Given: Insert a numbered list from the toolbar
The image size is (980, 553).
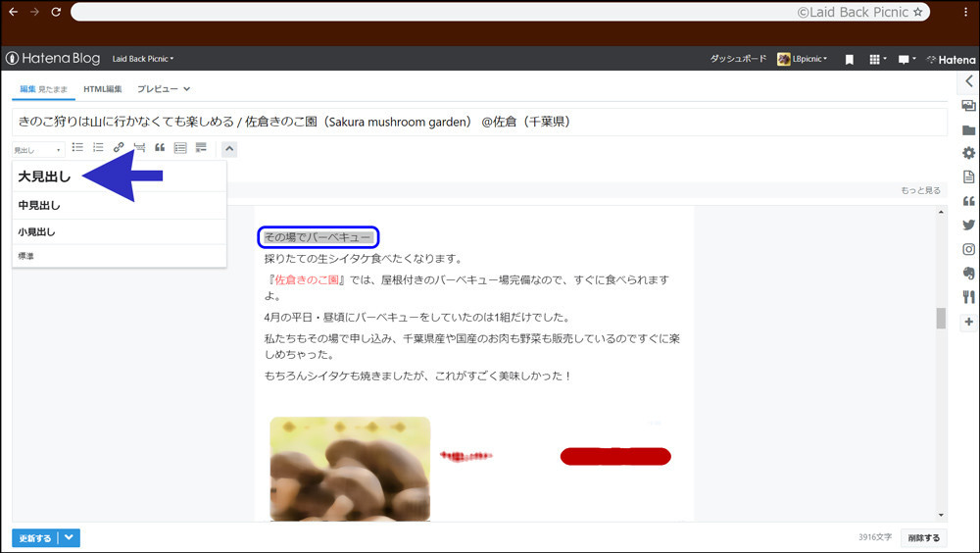Looking at the screenshot, I should tap(98, 148).
